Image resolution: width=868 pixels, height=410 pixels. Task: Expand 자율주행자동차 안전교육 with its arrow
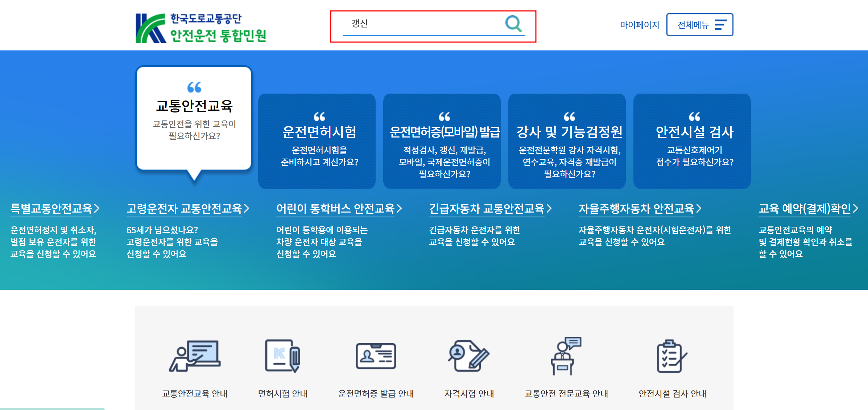[x=698, y=208]
